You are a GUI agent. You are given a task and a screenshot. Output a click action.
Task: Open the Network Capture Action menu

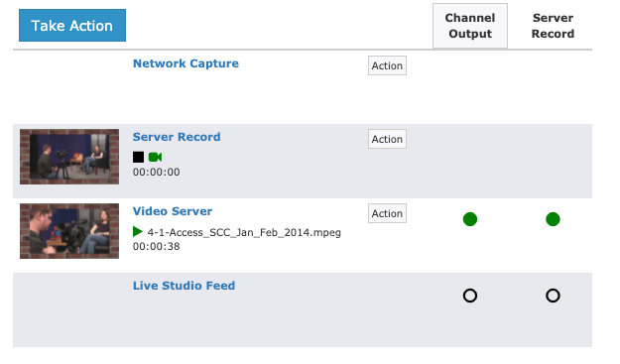(x=387, y=65)
